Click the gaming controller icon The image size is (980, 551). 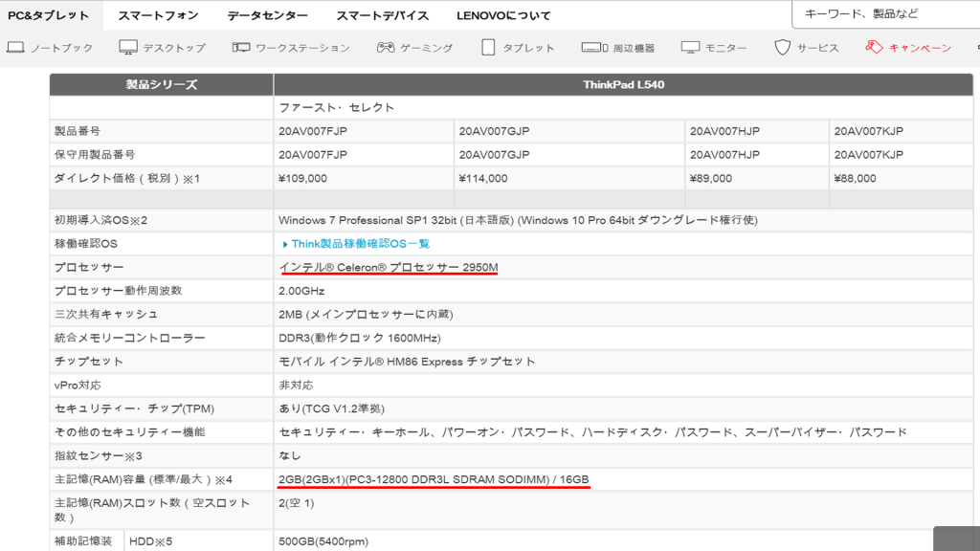click(x=386, y=47)
